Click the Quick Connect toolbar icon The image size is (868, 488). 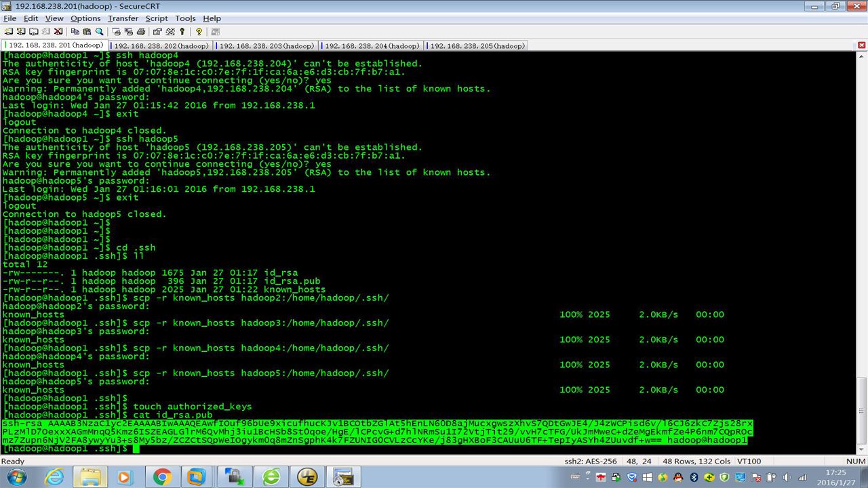(21, 31)
